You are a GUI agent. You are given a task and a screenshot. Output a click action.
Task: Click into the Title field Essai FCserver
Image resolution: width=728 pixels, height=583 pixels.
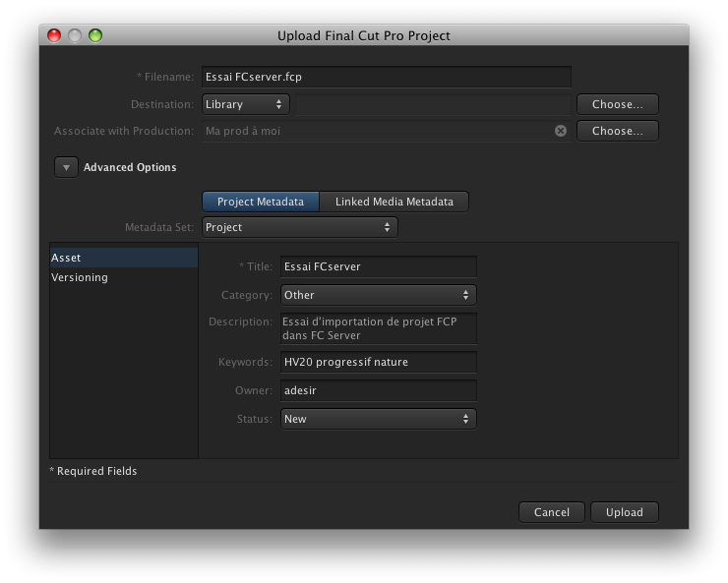pos(379,266)
